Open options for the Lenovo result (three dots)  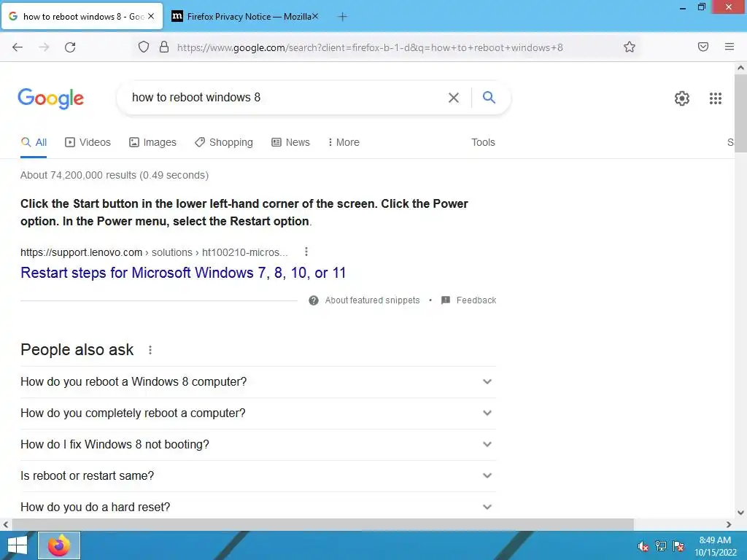pos(306,252)
